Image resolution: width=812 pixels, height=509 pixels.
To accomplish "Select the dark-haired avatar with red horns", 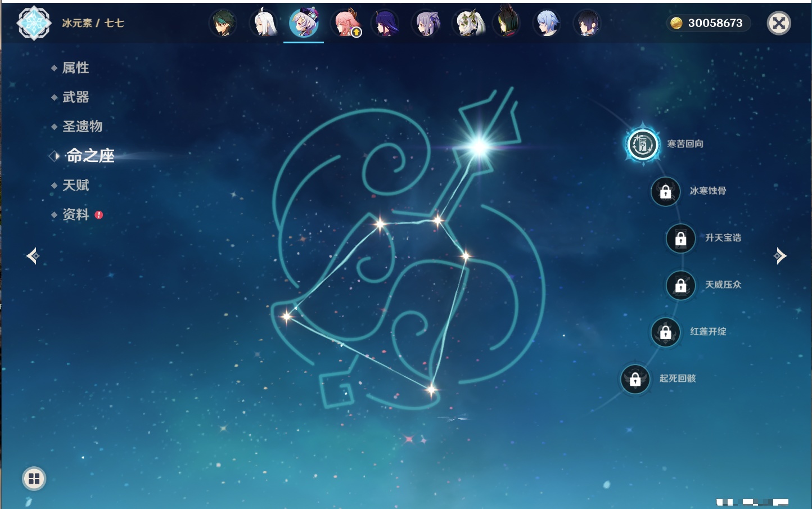I will coord(506,22).
